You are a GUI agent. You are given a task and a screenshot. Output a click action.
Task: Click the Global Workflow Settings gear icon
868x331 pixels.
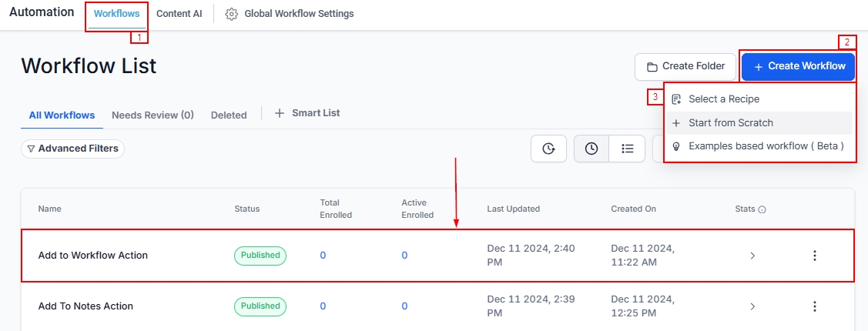pos(231,14)
